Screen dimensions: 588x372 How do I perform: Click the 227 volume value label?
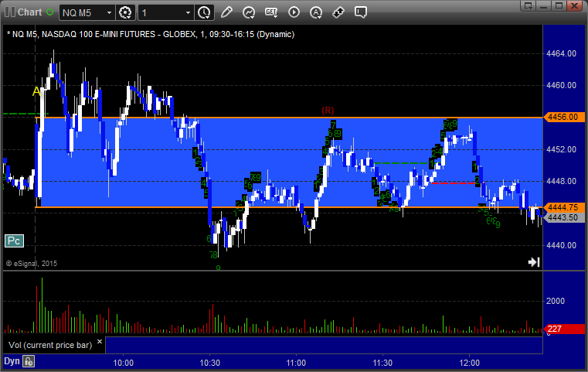(x=563, y=329)
